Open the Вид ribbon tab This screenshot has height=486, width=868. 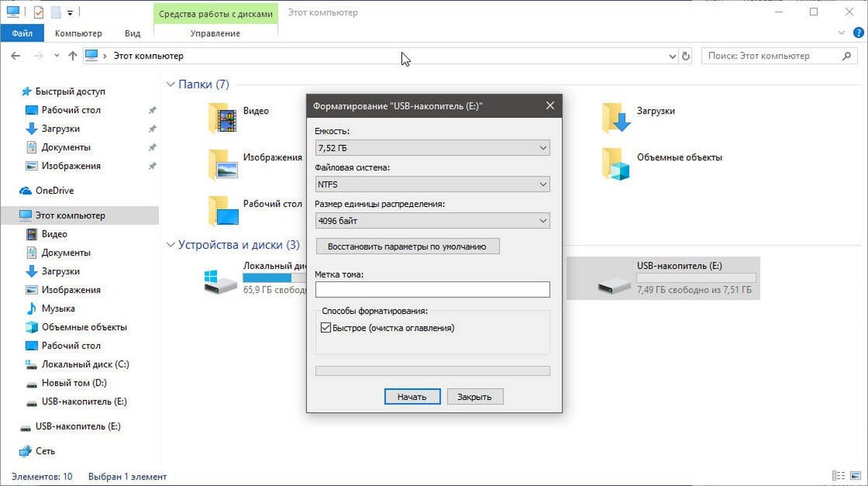(132, 33)
